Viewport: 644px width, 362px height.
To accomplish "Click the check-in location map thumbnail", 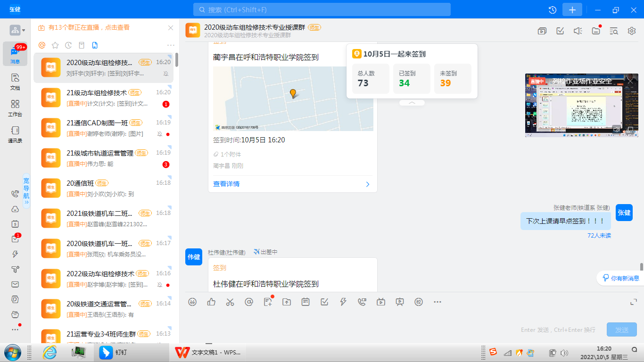I will click(x=293, y=99).
